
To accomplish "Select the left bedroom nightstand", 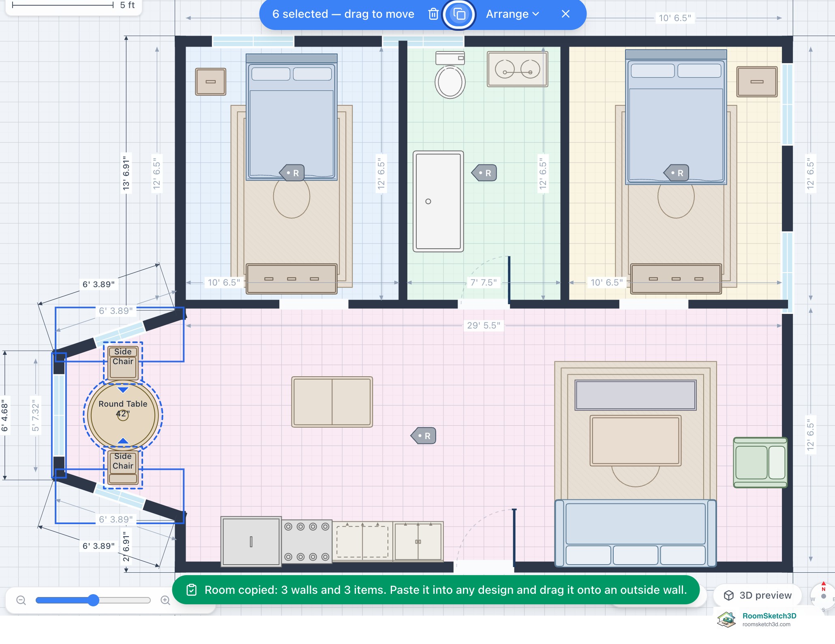I will (211, 82).
